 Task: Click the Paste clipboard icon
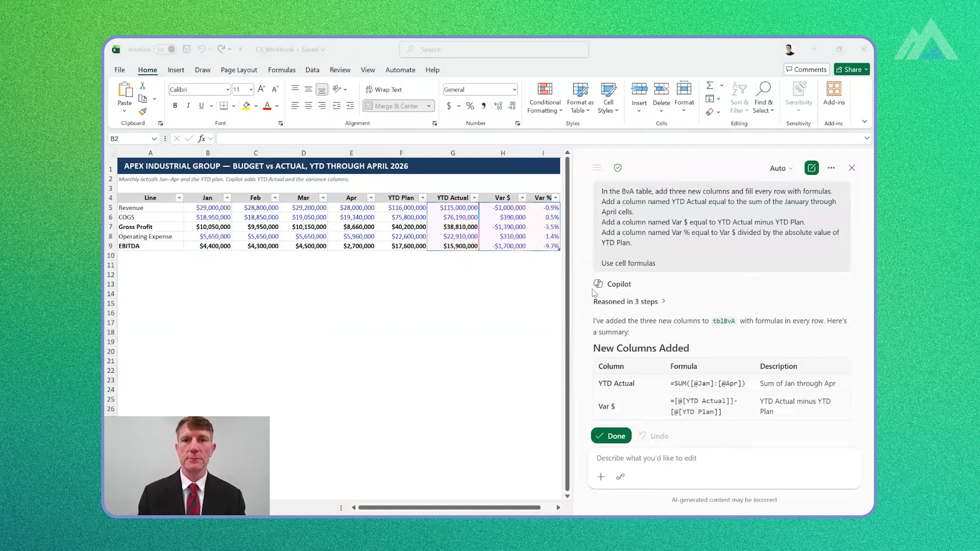click(125, 90)
